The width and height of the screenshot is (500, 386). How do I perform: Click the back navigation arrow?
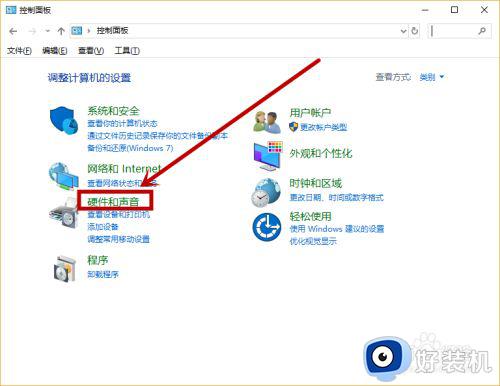coord(13,31)
